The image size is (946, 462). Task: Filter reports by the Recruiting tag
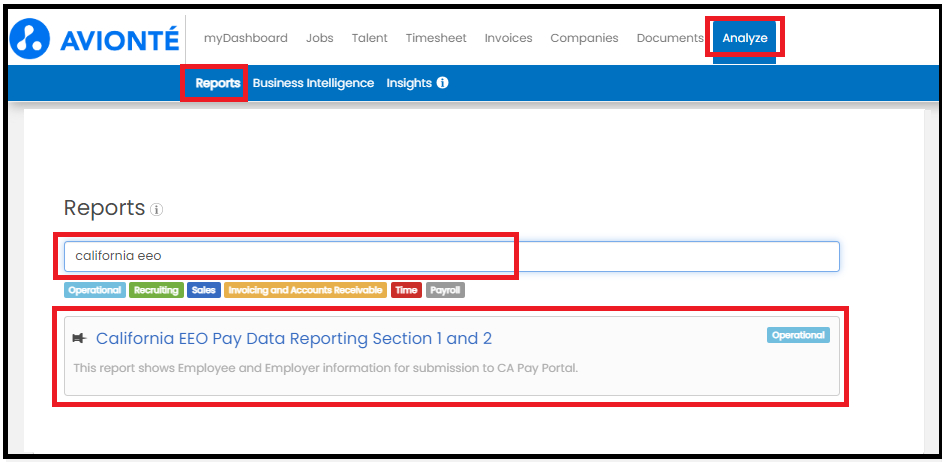(156, 290)
